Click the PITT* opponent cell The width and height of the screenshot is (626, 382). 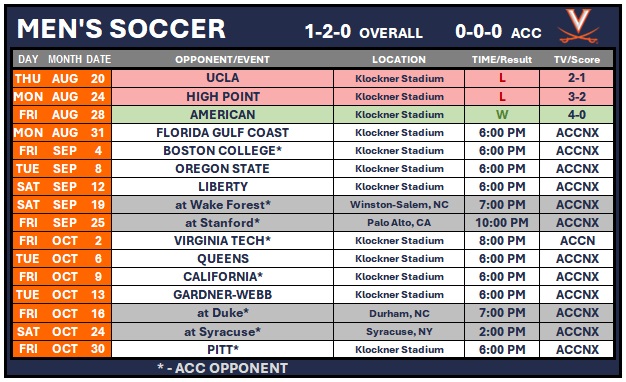222,349
